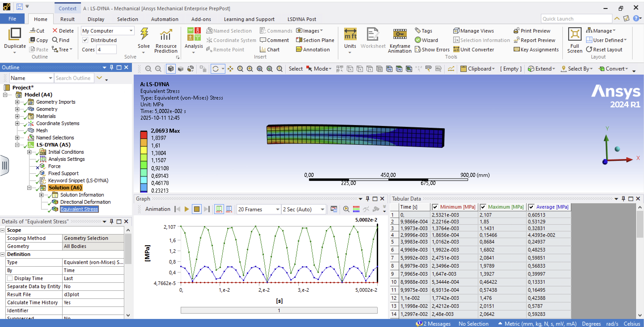644x327 pixels.
Task: Toggle the Distributed solve checkbox
Action: (85, 40)
